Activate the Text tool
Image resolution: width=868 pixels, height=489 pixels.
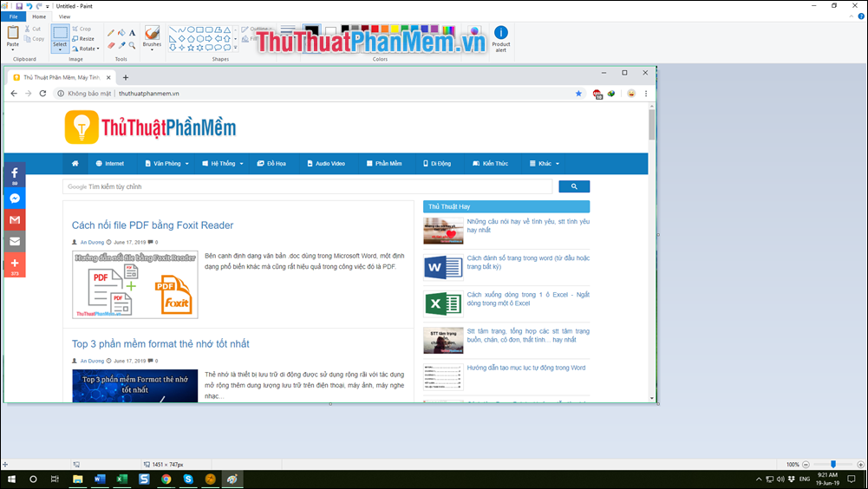point(131,33)
